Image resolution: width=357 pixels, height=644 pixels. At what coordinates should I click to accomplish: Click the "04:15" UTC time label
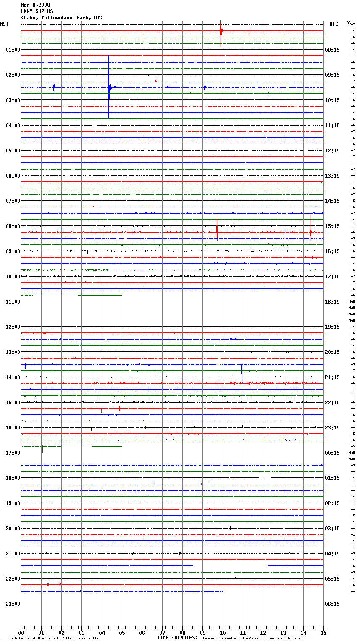tap(332, 554)
